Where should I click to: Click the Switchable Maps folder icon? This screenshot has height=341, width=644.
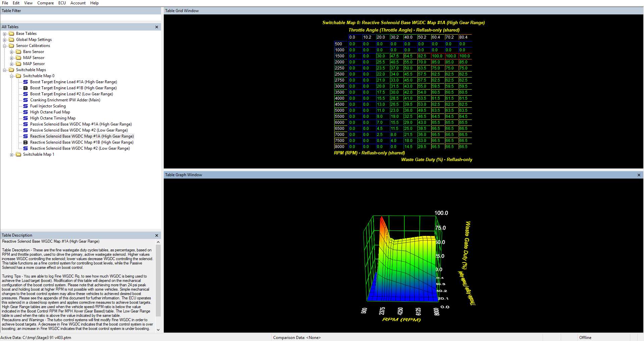tap(11, 70)
